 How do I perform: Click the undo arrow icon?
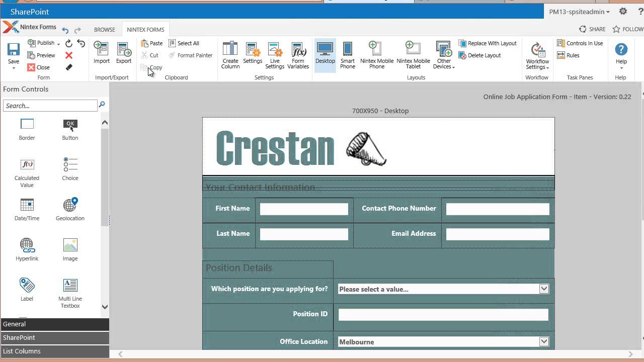tap(65, 30)
